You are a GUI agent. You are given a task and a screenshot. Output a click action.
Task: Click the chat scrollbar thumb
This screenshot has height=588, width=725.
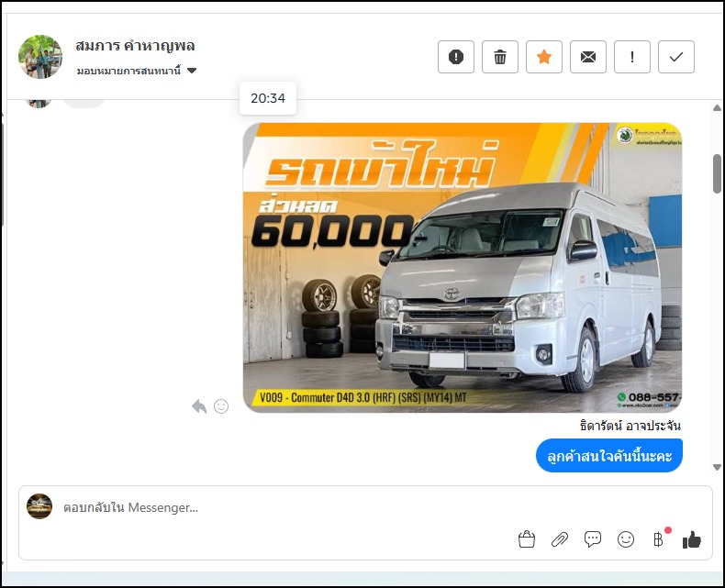(x=717, y=173)
